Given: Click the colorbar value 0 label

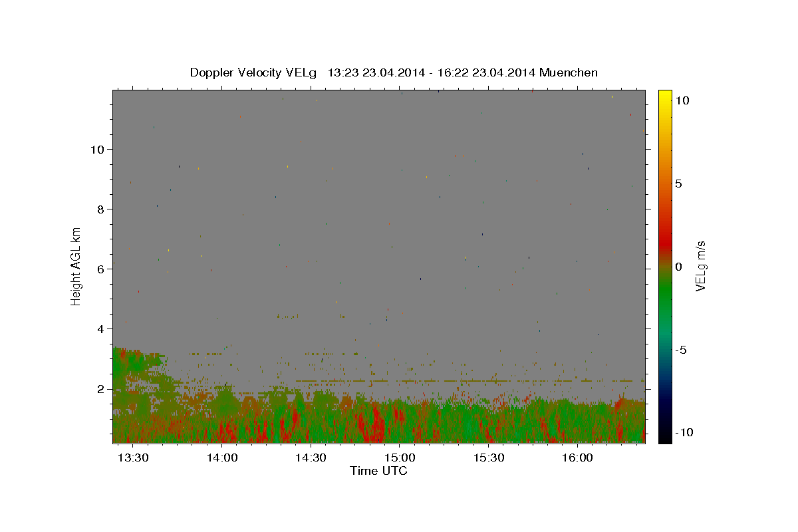Looking at the screenshot, I should [679, 267].
